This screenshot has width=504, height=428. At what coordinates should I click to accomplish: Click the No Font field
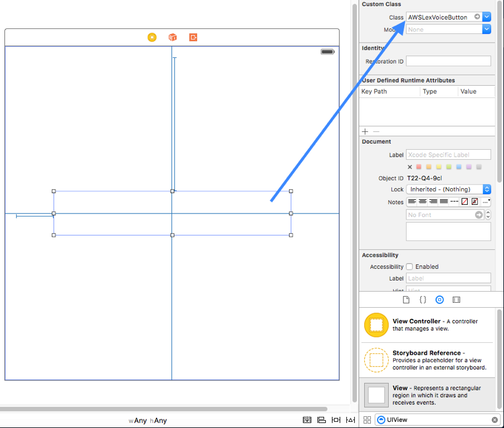[445, 215]
